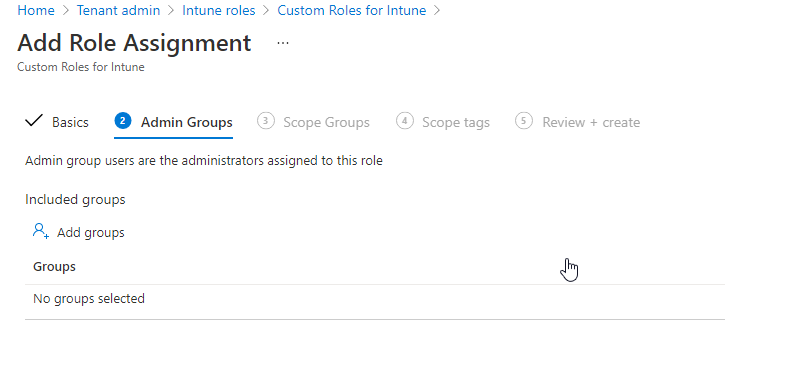Open Custom Roles for Intune breadcrumb link
Viewport: 802px width, 375px height.
pyautogui.click(x=351, y=10)
